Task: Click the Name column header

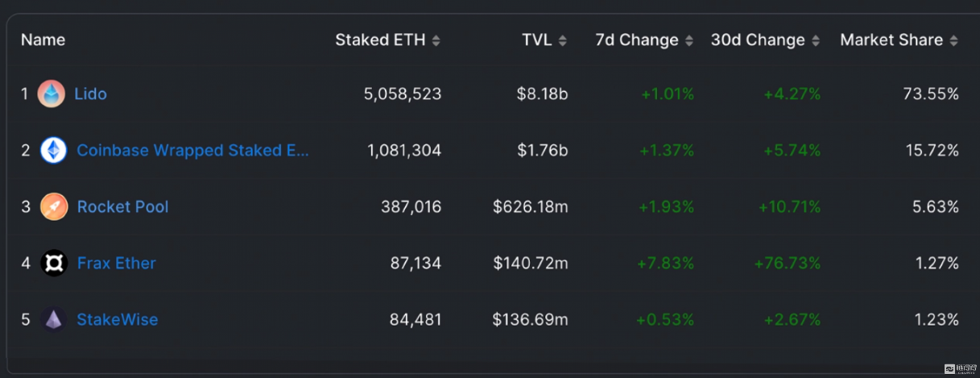Action: coord(43,40)
